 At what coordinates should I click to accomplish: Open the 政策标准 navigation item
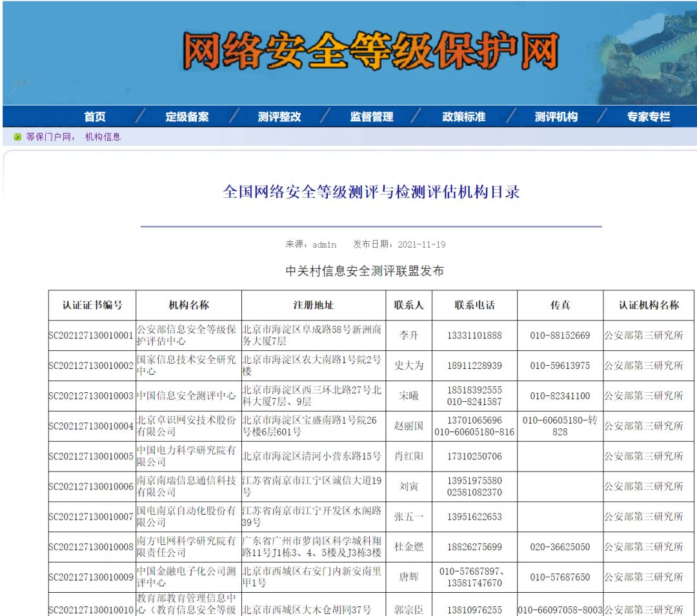coord(464,117)
